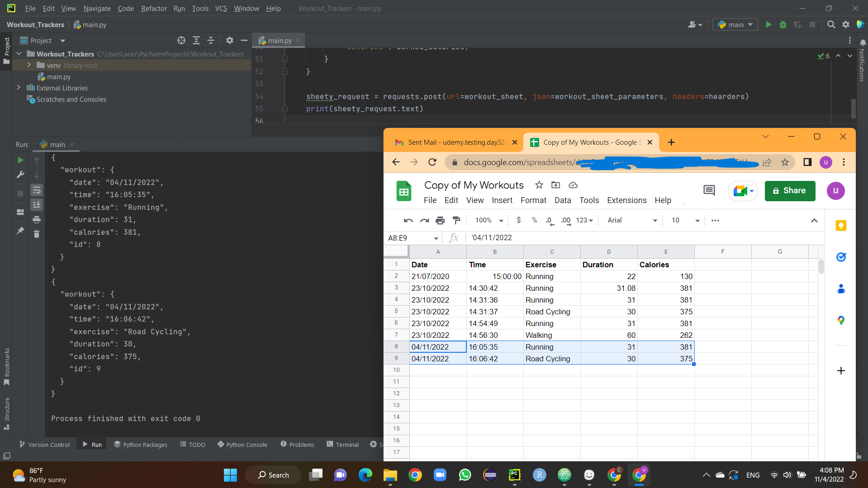The image size is (868, 488).
Task: Open zoom 100% dropdown in Sheets
Action: [489, 220]
